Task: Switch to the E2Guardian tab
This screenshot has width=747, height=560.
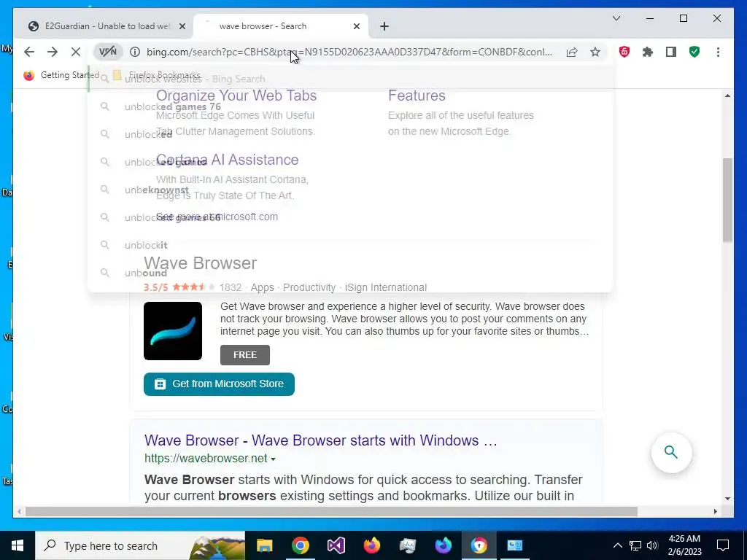Action: click(x=107, y=26)
